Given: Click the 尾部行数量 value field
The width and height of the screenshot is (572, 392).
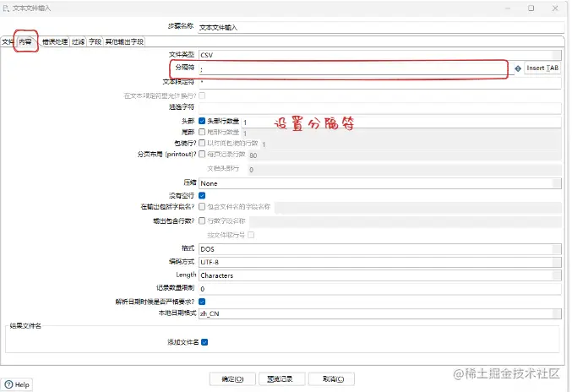Looking at the screenshot, I should click(401, 133).
